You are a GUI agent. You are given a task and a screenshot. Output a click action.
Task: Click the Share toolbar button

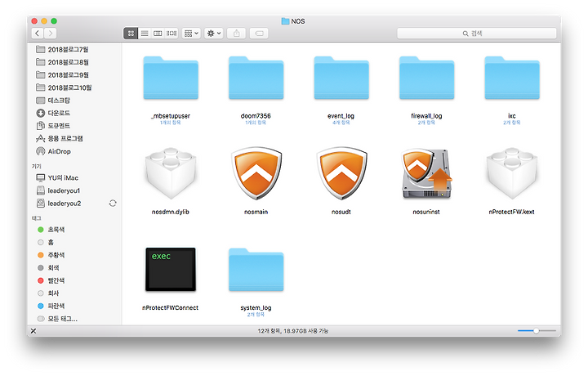pyautogui.click(x=237, y=34)
